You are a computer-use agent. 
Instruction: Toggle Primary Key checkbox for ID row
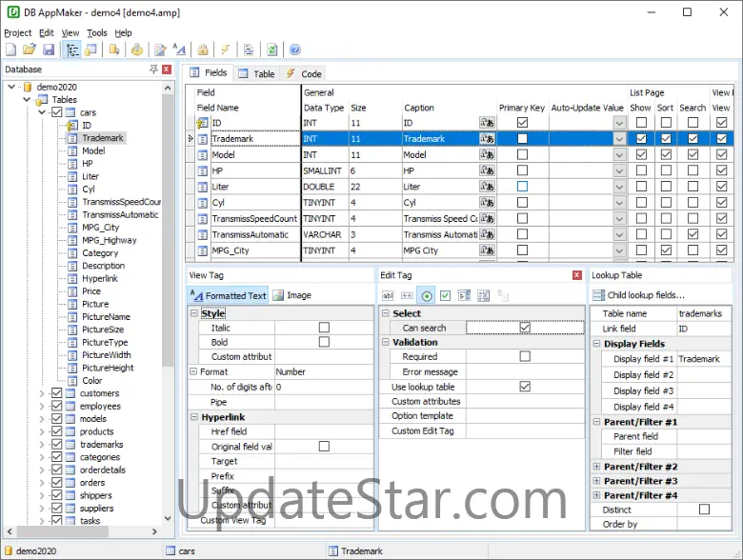coord(522,122)
